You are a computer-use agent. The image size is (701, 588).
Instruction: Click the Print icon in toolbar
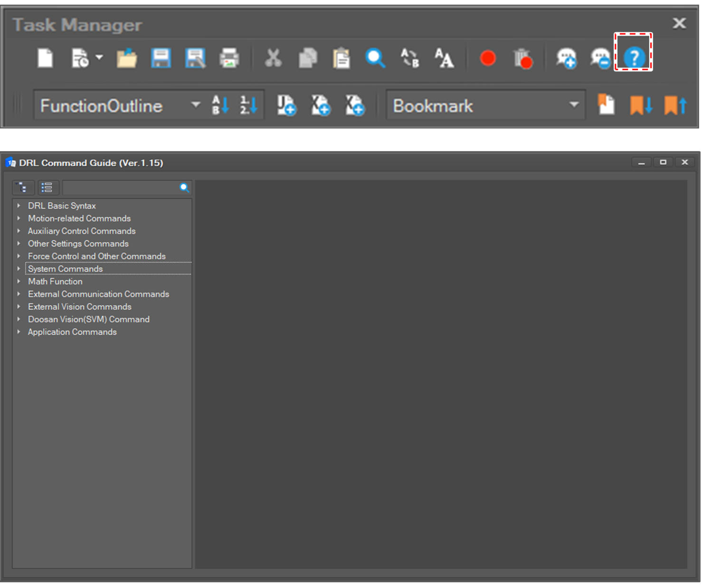229,58
